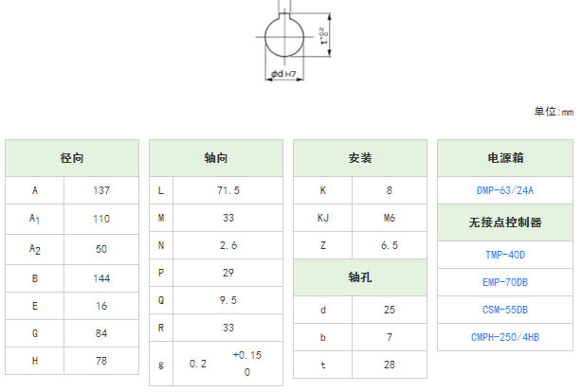This screenshot has height=392, width=582.
Task: Select the L value 71.5 cell
Action: point(227,190)
